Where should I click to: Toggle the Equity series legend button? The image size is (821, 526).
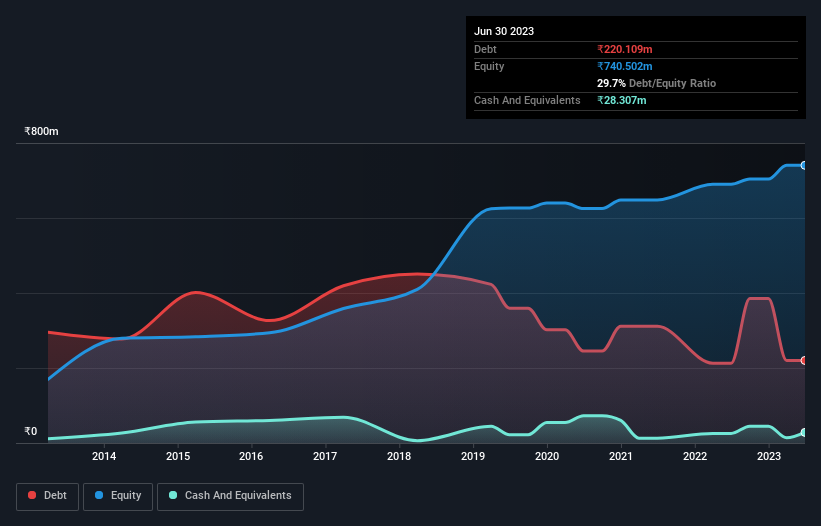tap(118, 496)
